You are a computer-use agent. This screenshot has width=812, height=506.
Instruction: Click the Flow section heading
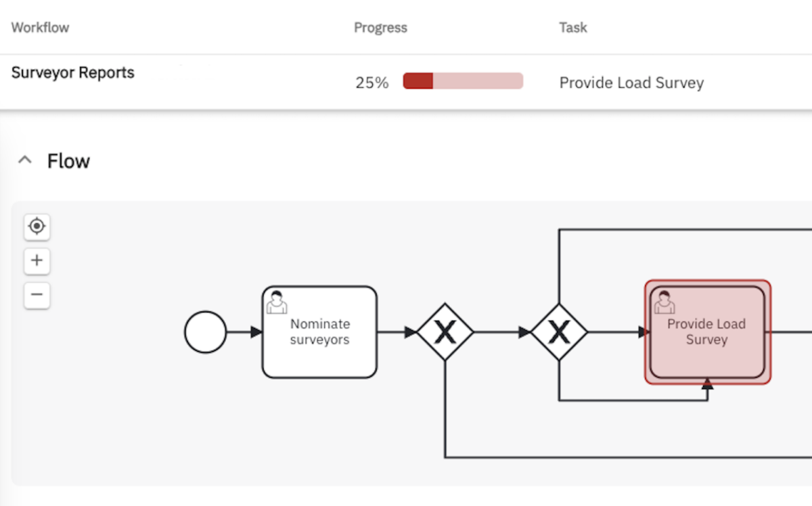pos(68,161)
